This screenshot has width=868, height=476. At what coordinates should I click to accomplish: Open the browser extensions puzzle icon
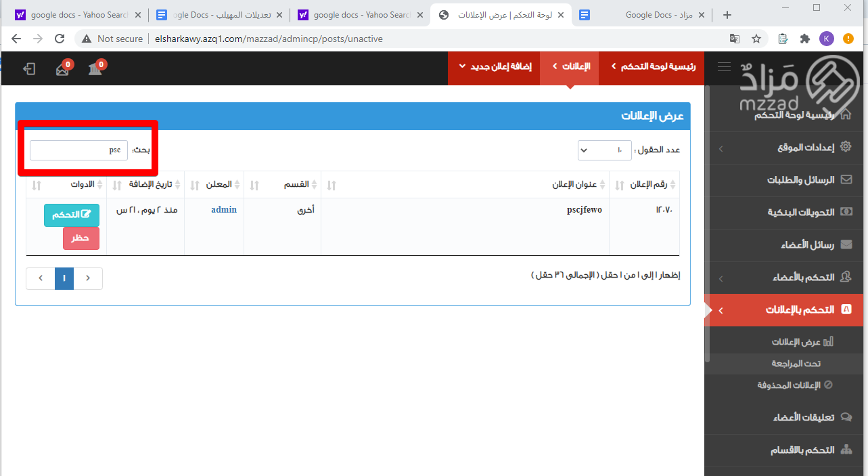(804, 39)
